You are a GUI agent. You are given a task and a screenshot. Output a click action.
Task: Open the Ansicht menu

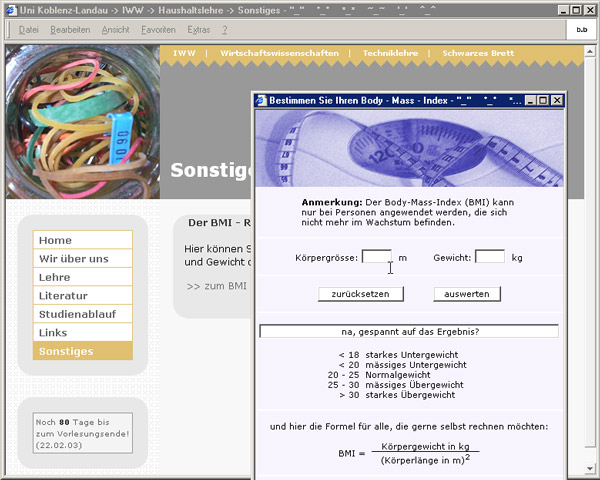[x=115, y=30]
